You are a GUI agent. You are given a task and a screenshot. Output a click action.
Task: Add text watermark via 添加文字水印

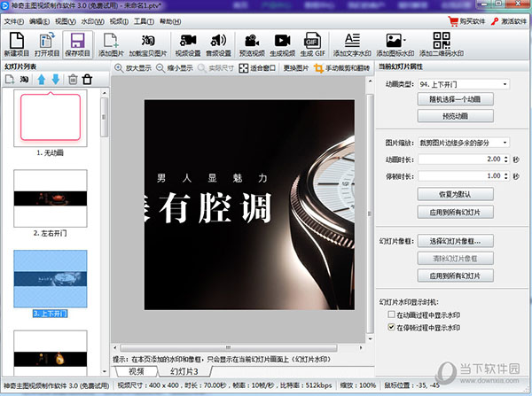click(352, 44)
